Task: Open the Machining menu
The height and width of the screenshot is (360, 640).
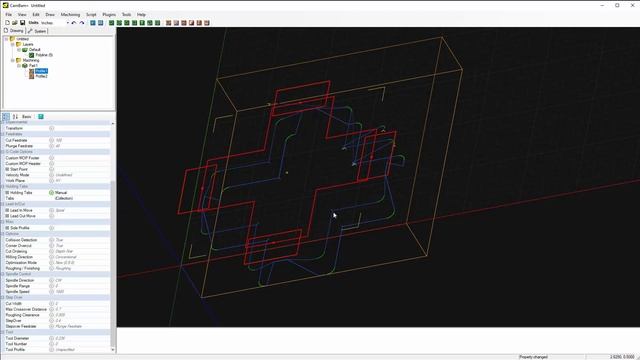Action: click(x=70, y=14)
